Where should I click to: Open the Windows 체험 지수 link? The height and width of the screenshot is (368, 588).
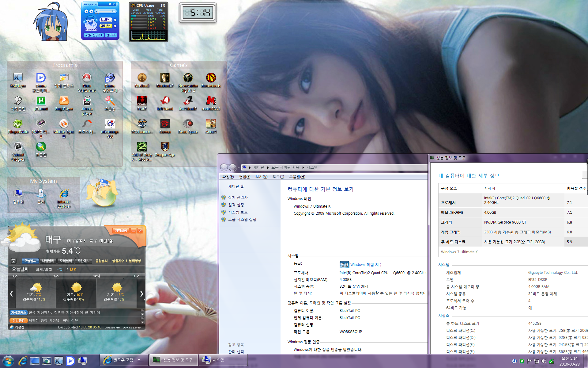[x=366, y=265]
